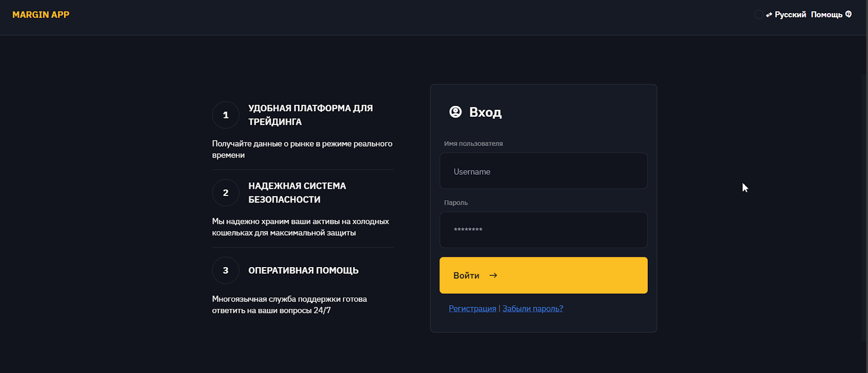The image size is (868, 373).
Task: Click the УДОБНАЯ ПЛАТФОРМА ДЛЯ ТРЕЙДИНГА heading
Action: (311, 115)
